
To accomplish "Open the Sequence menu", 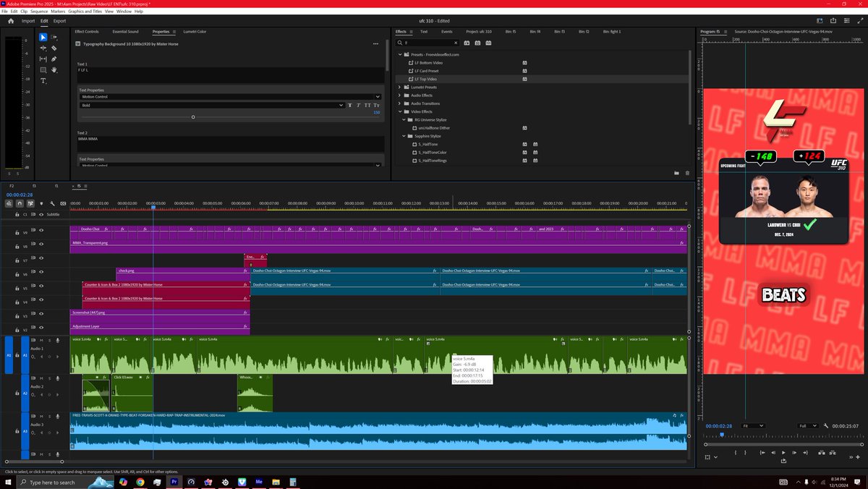I will tap(38, 12).
